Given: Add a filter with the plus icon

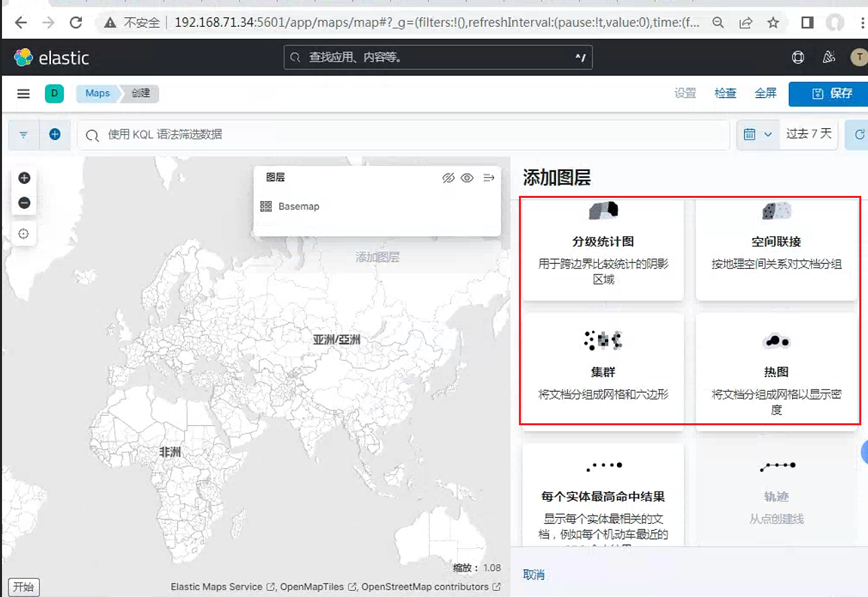Looking at the screenshot, I should [55, 135].
